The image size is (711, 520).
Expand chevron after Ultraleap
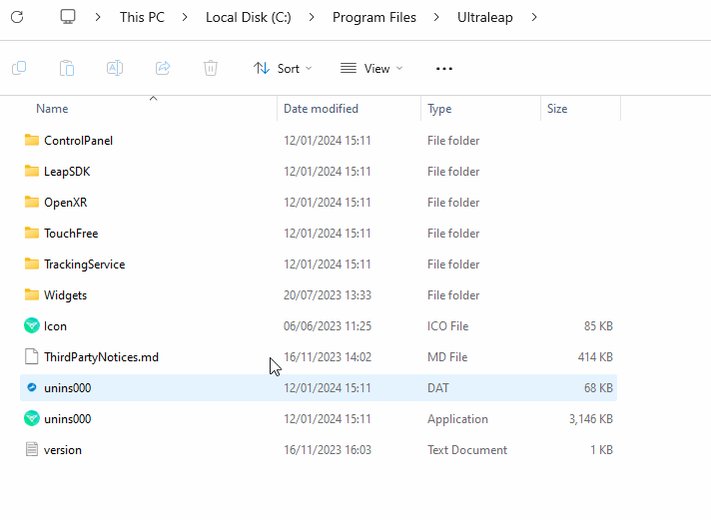coord(534,17)
